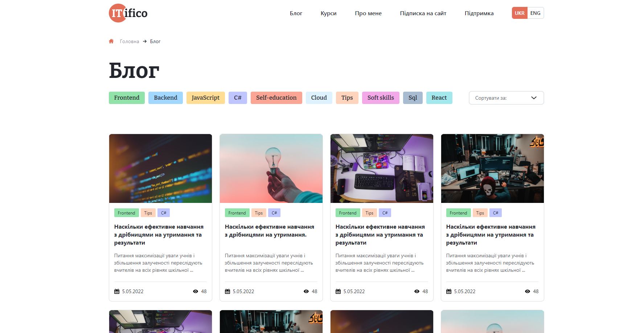Open the 'Сортувати за:' dropdown
The width and height of the screenshot is (644, 333).
click(506, 98)
